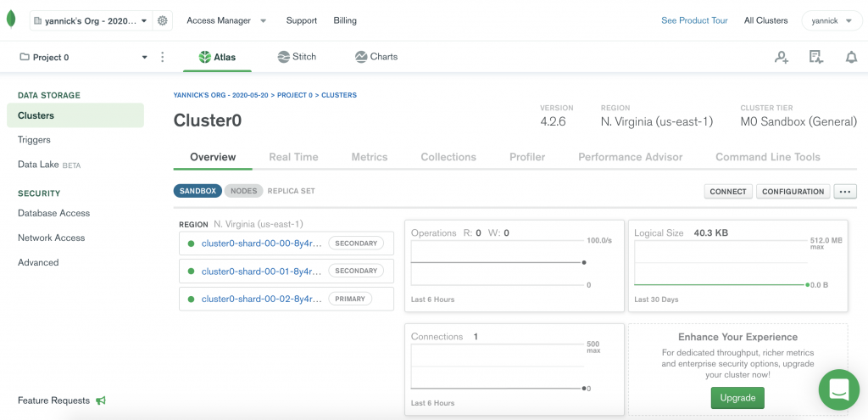
Task: Click YANNICK'S ORG breadcrumb link
Action: 221,95
